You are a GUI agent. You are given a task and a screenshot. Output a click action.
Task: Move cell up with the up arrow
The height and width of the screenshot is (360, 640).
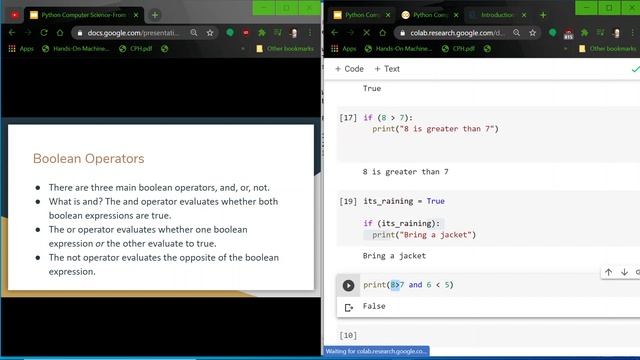(x=609, y=272)
